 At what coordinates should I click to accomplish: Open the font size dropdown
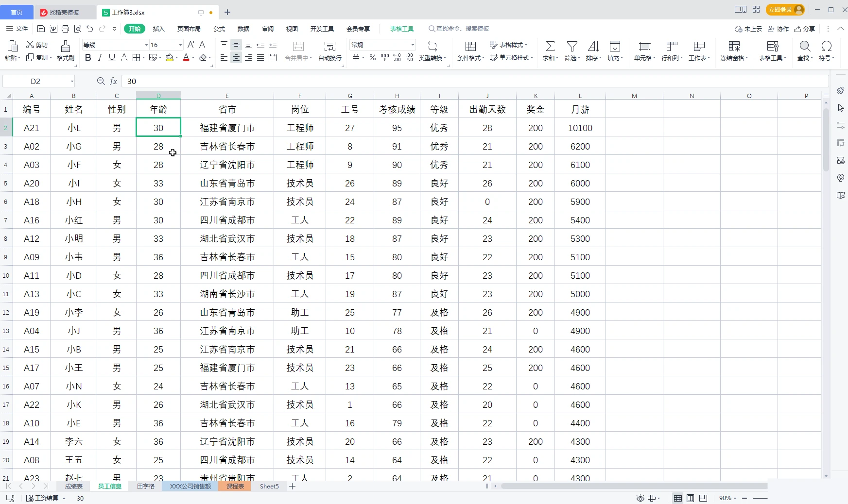180,45
